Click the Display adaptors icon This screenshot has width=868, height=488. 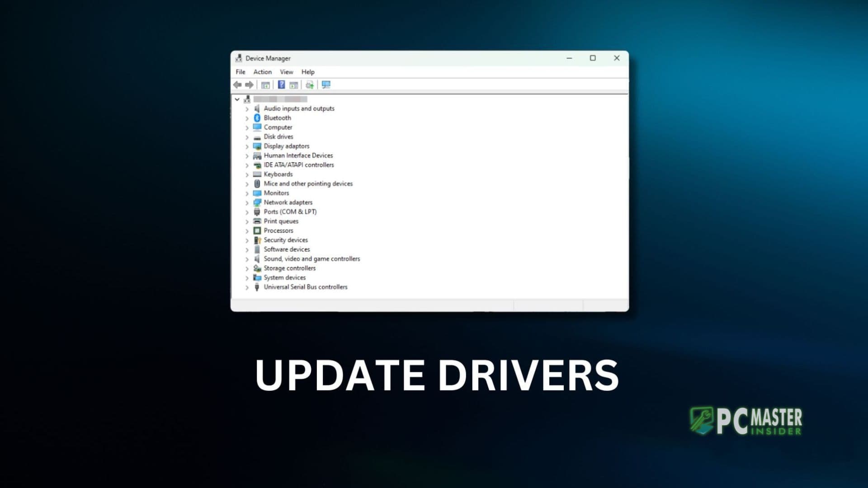[257, 146]
